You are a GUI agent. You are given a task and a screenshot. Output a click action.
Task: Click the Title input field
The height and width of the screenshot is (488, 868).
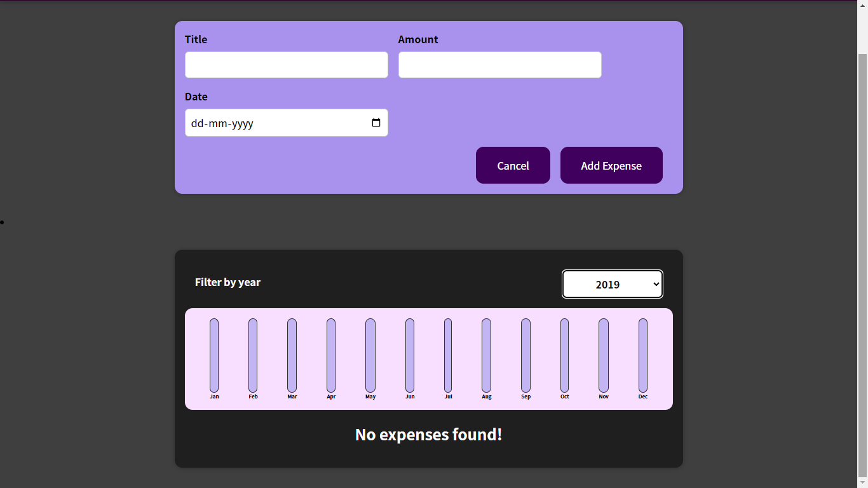pyautogui.click(x=286, y=65)
